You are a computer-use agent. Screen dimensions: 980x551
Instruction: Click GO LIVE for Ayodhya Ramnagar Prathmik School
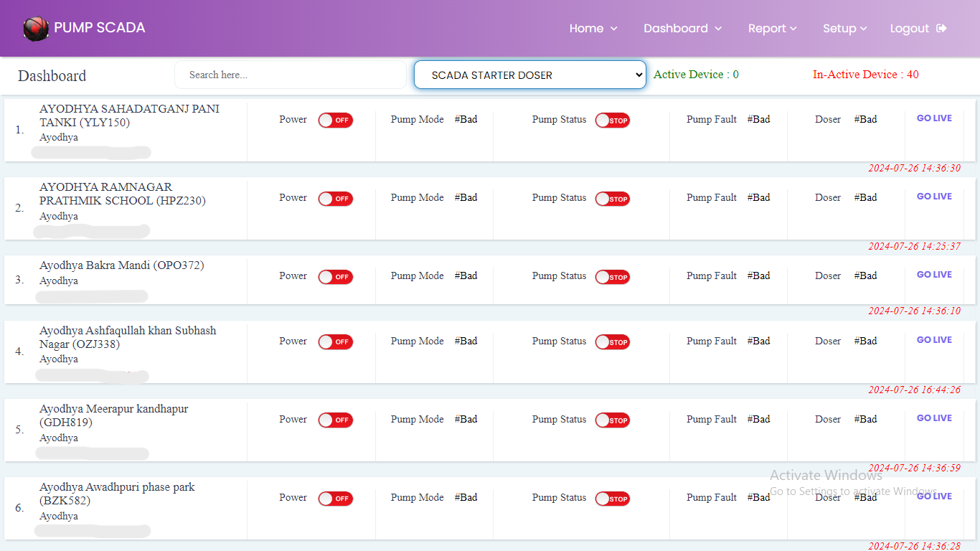point(934,197)
